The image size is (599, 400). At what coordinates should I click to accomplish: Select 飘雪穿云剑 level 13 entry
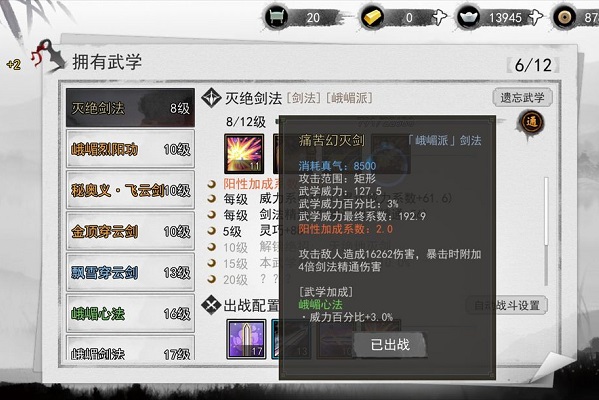(130, 272)
